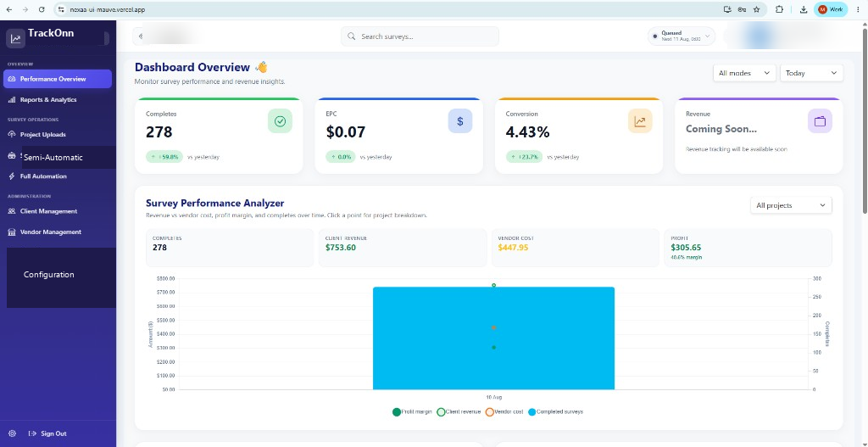Screen dimensions: 868x447
Task: Collapse sidebar using the top-left arrow button
Action: tap(141, 36)
